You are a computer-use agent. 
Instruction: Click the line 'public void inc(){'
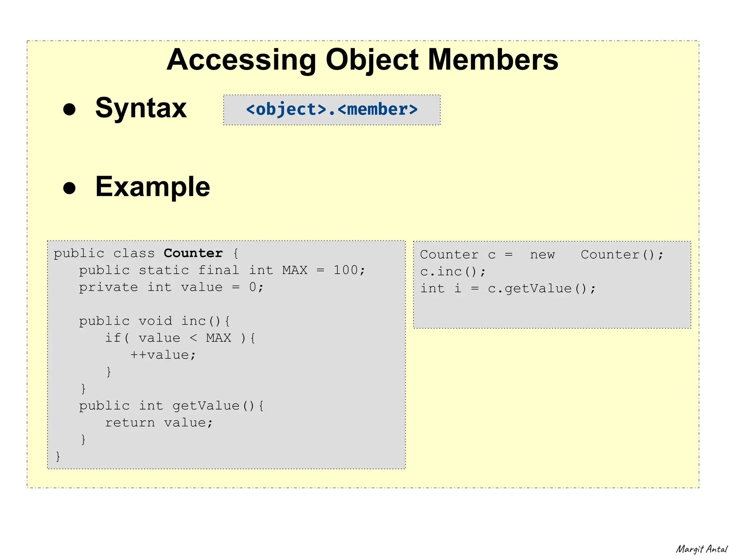tap(155, 321)
